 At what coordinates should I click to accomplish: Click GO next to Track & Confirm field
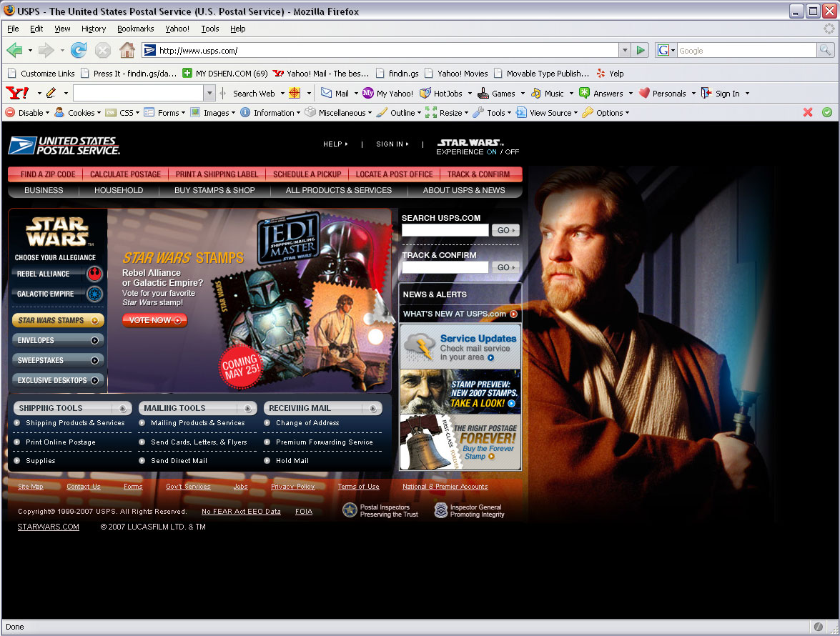tap(505, 267)
